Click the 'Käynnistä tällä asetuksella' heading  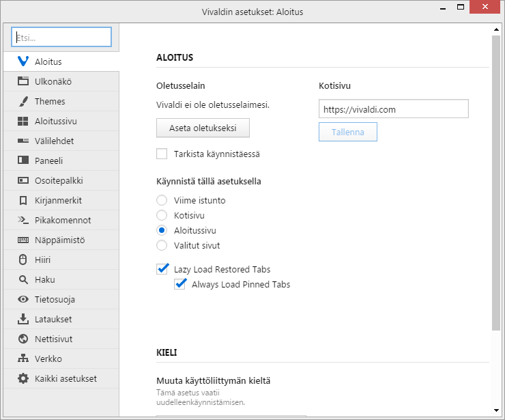(209, 182)
